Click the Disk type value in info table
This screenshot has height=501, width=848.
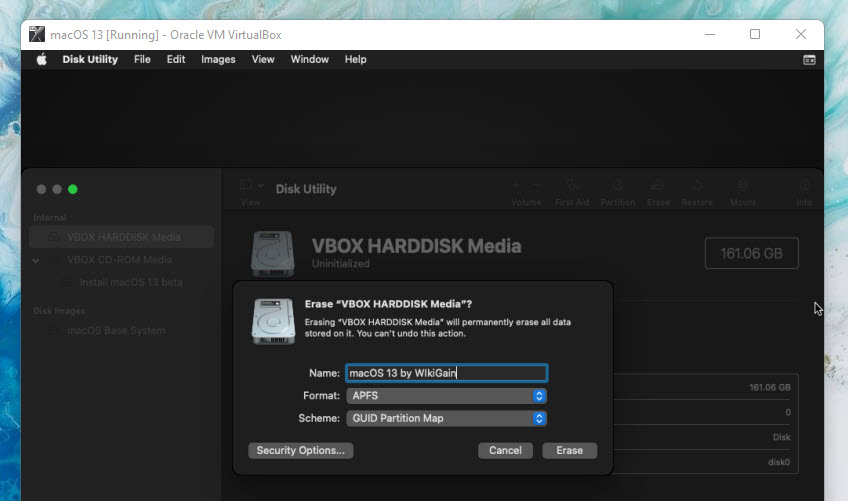[781, 437]
